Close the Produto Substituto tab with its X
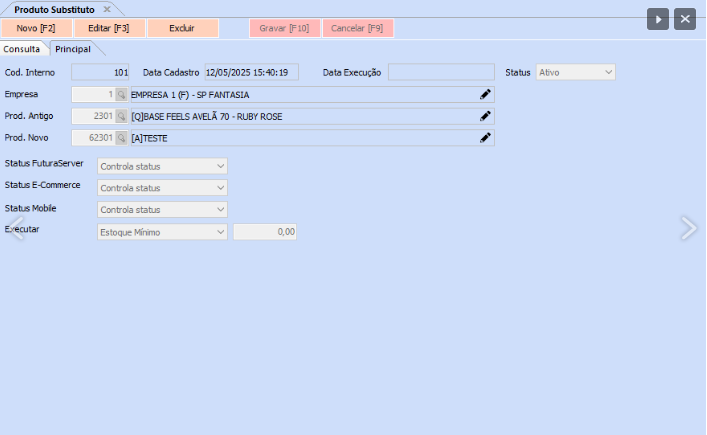The image size is (707, 435). point(107,9)
